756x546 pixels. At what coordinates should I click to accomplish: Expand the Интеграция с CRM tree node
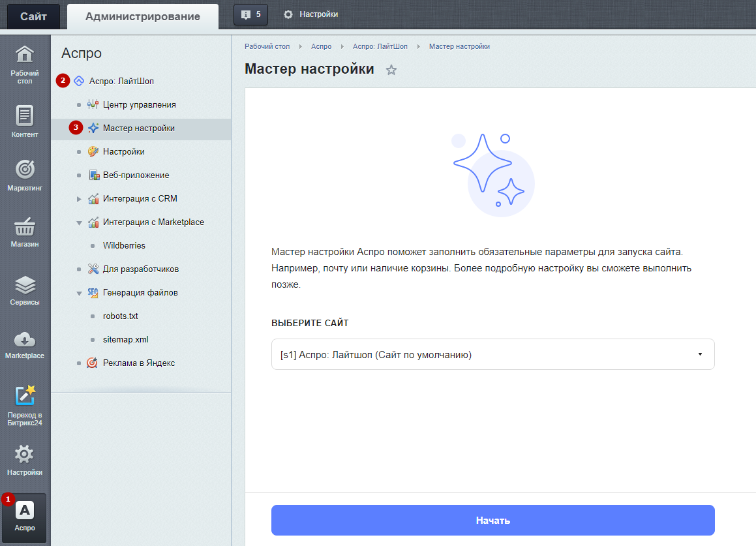(79, 199)
